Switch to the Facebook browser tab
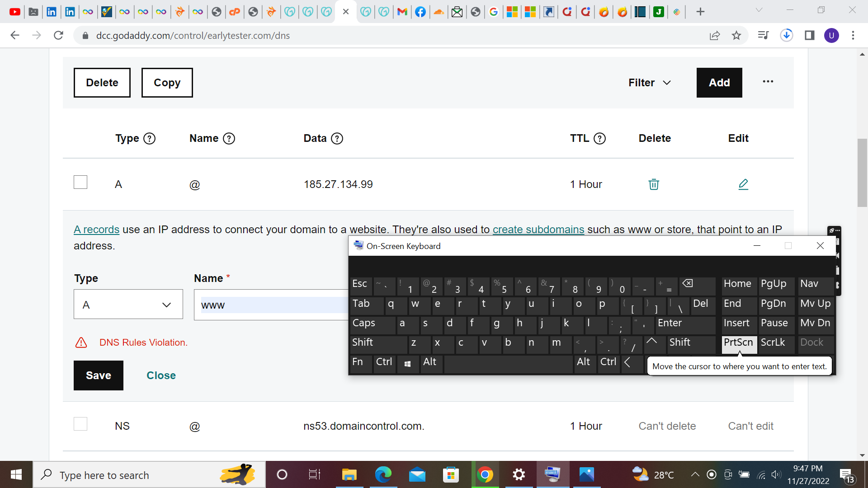The height and width of the screenshot is (488, 868). click(420, 12)
